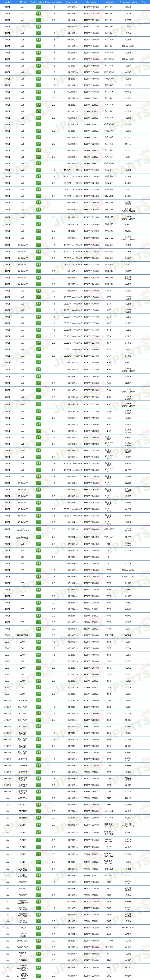The height and width of the screenshot is (980, 150).
Task: Select the CZPC engine code cell
Action: (x=128, y=934)
